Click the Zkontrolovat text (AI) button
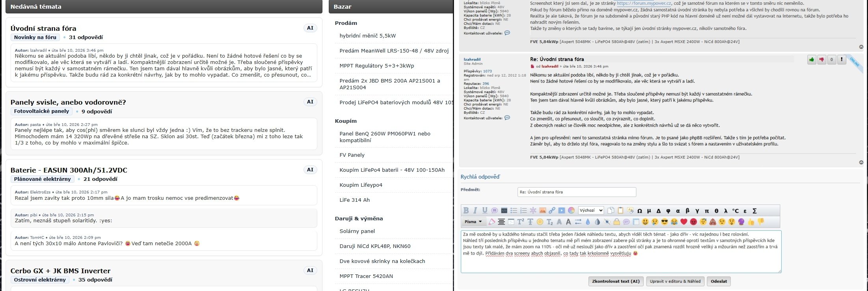Image resolution: width=868 pixels, height=291 pixels. click(616, 281)
